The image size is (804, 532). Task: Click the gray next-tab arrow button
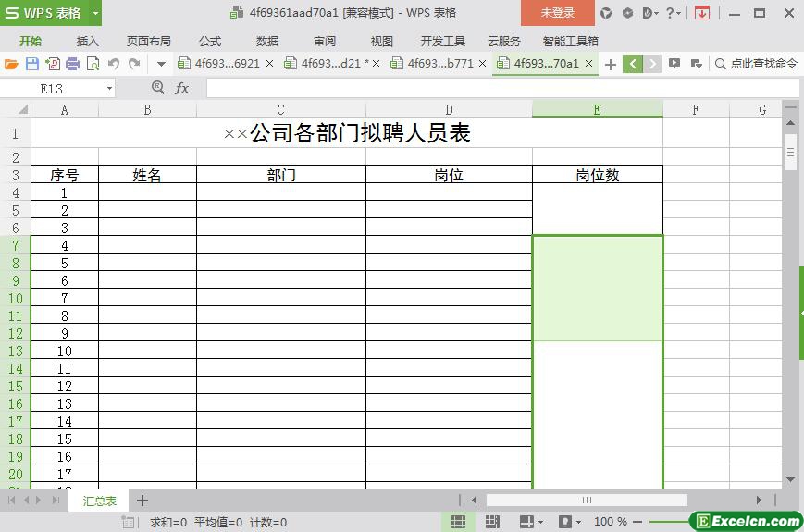click(x=652, y=64)
